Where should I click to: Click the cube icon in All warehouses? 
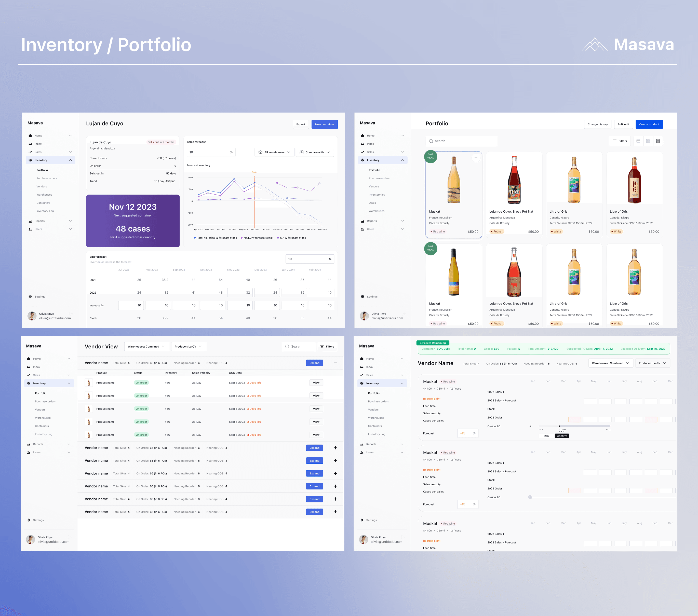click(261, 152)
